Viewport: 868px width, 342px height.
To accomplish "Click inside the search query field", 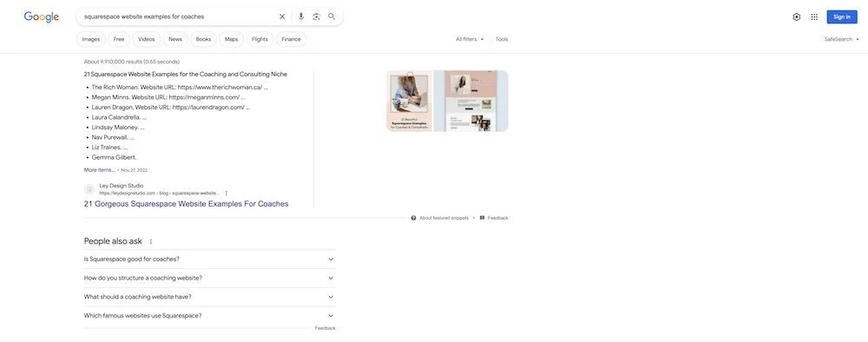I will pos(177,16).
